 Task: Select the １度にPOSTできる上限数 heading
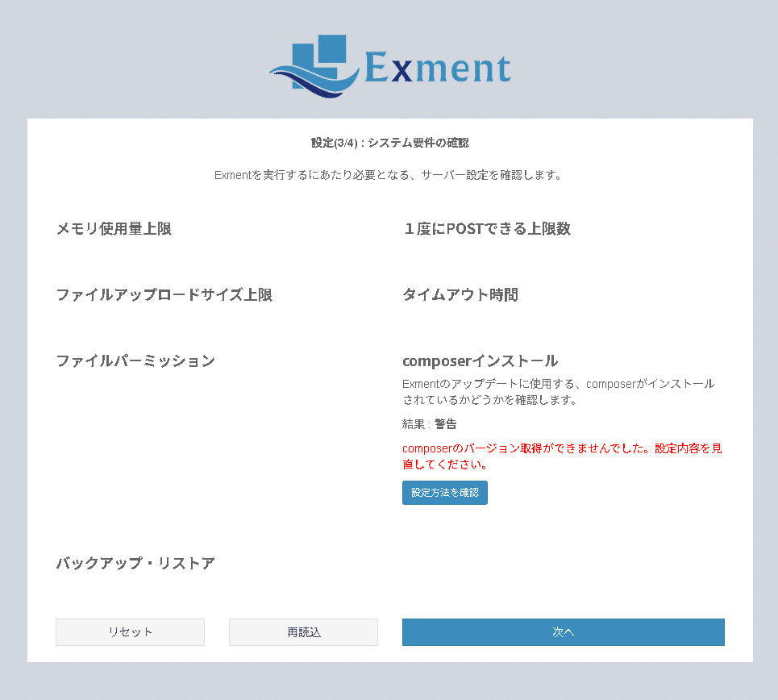click(x=488, y=229)
